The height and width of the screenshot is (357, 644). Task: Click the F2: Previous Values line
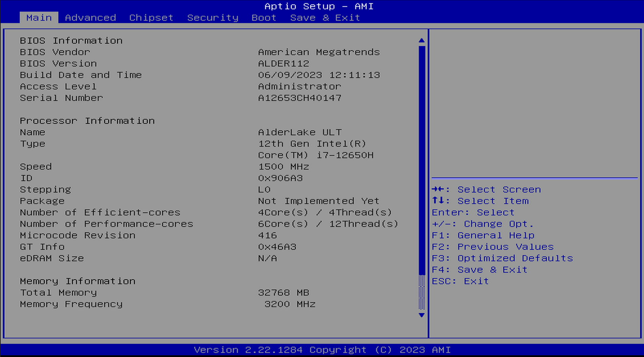click(x=493, y=246)
